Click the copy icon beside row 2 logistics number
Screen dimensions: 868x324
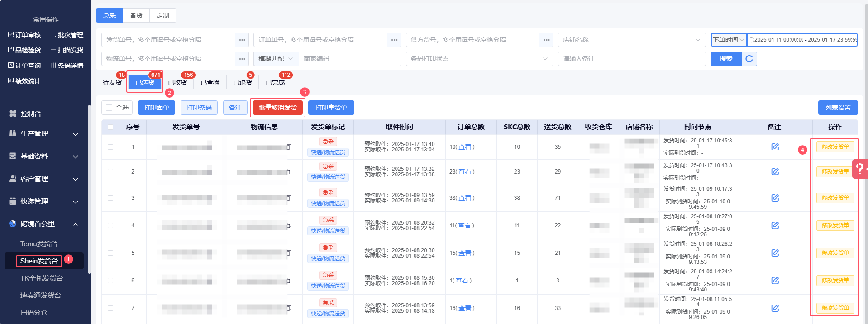(x=289, y=172)
